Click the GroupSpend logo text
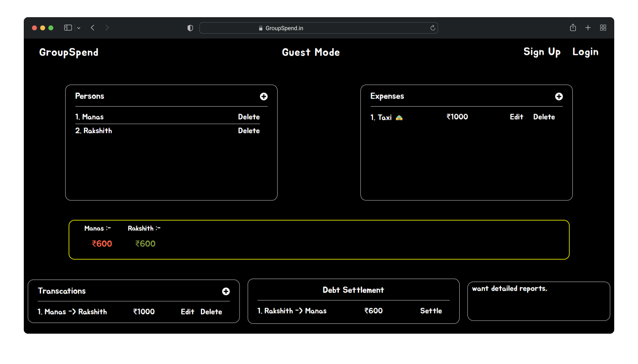Viewport: 638px width, 364px height. click(69, 52)
